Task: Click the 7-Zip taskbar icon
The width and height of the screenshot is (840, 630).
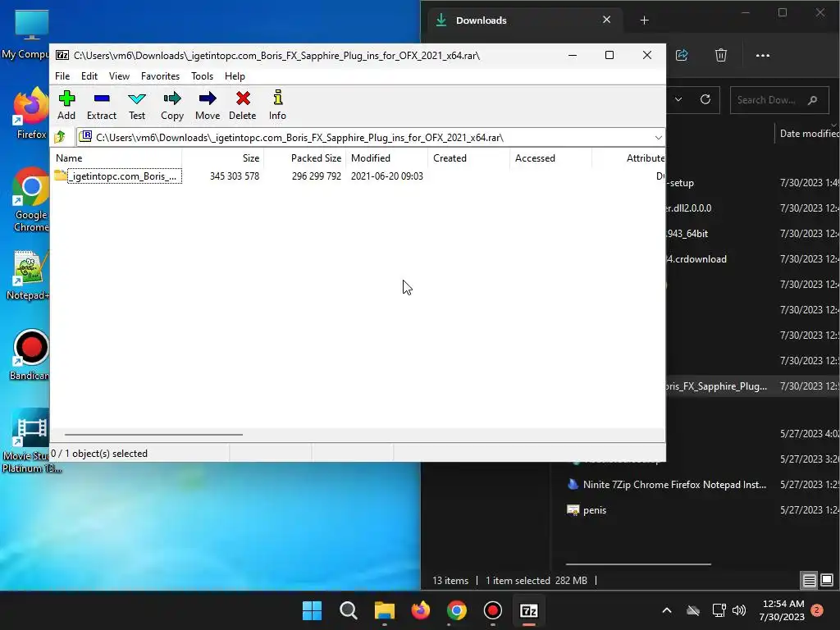Action: [x=529, y=610]
